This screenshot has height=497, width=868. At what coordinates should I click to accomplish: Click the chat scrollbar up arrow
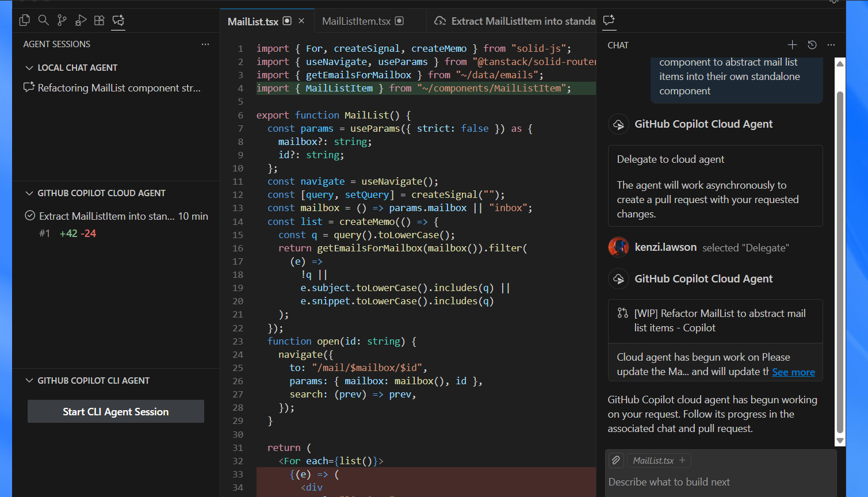(840, 64)
